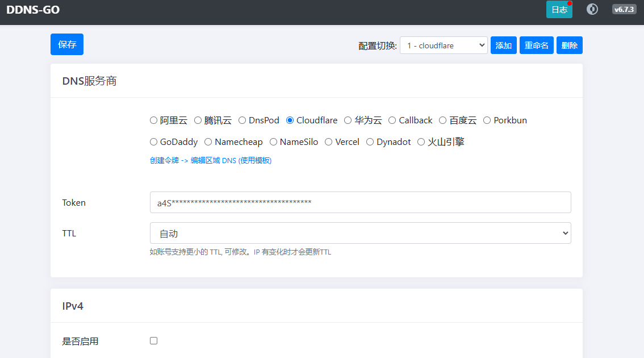Expand the TTL dropdown
The height and width of the screenshot is (358, 644).
[360, 233]
